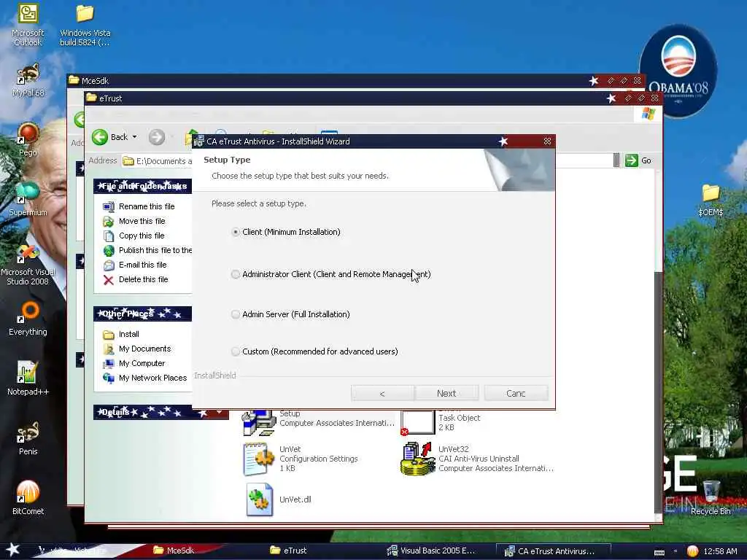Viewport: 747px width, 560px height.
Task: Open My Computer in Other Places
Action: click(142, 363)
